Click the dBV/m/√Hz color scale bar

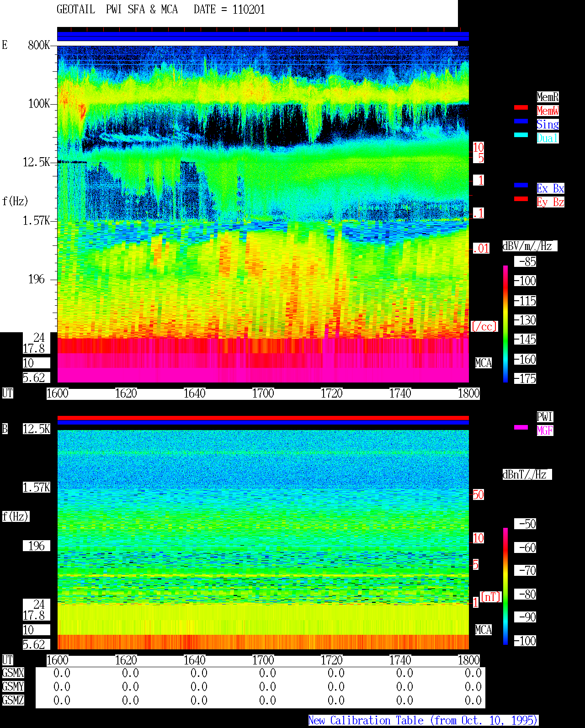[505, 324]
